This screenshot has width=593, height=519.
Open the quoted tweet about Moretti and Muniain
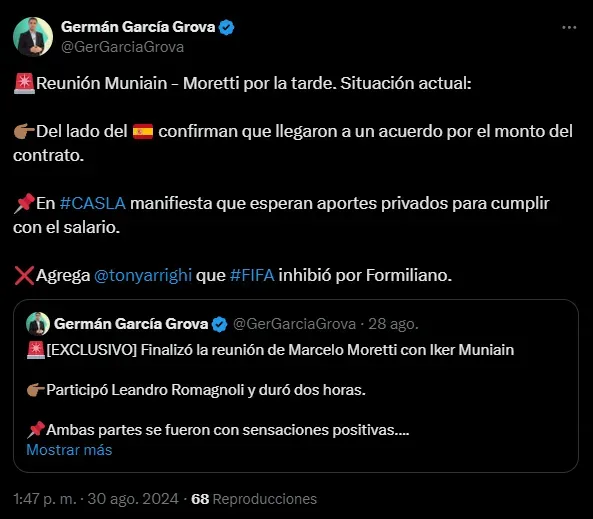pos(296,386)
